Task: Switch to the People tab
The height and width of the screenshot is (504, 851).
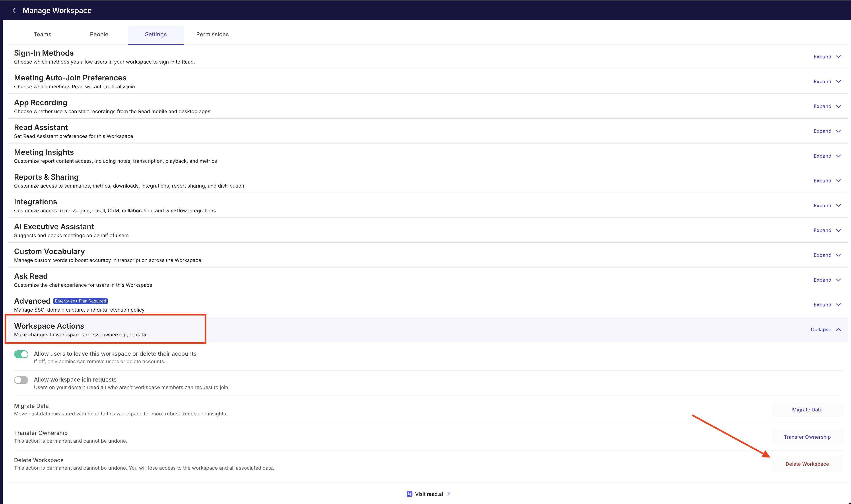Action: coord(99,34)
